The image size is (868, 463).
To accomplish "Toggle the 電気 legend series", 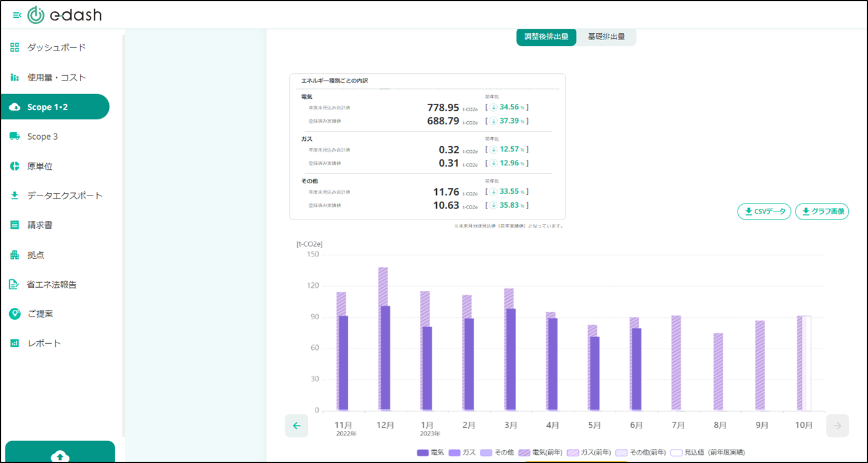I will (x=431, y=452).
